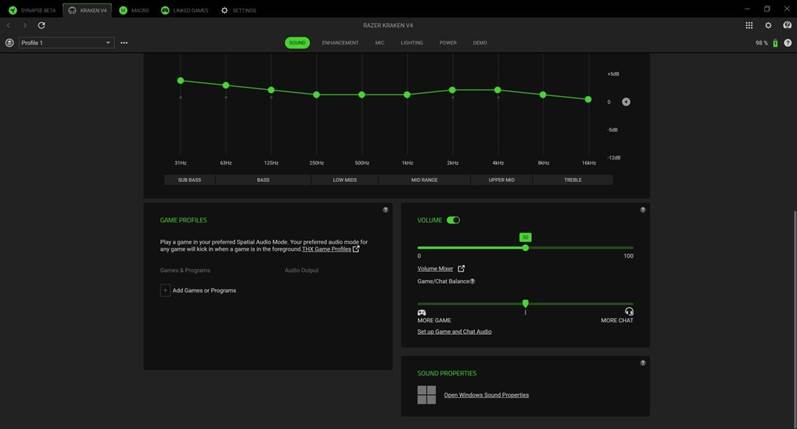Select the Low Mids band label
This screenshot has height=429, width=797.
coord(345,180)
